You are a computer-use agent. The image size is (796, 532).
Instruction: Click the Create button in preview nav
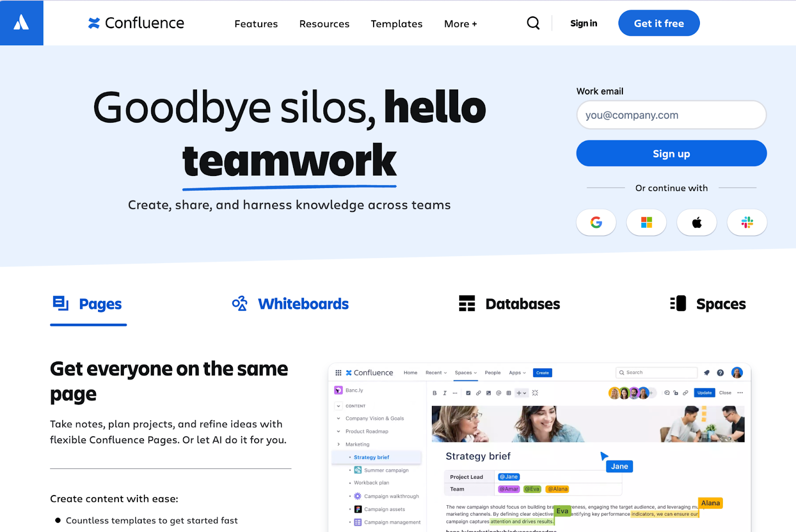542,372
